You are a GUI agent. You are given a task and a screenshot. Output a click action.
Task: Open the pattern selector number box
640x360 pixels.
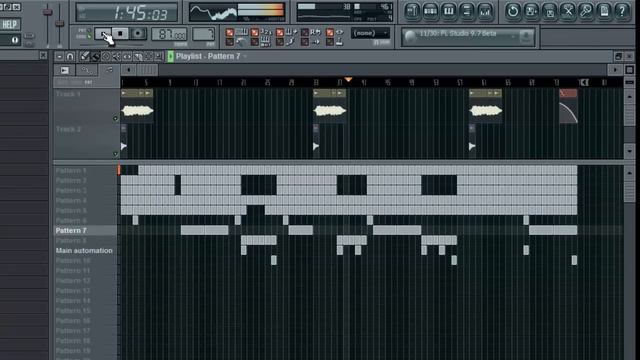click(203, 34)
